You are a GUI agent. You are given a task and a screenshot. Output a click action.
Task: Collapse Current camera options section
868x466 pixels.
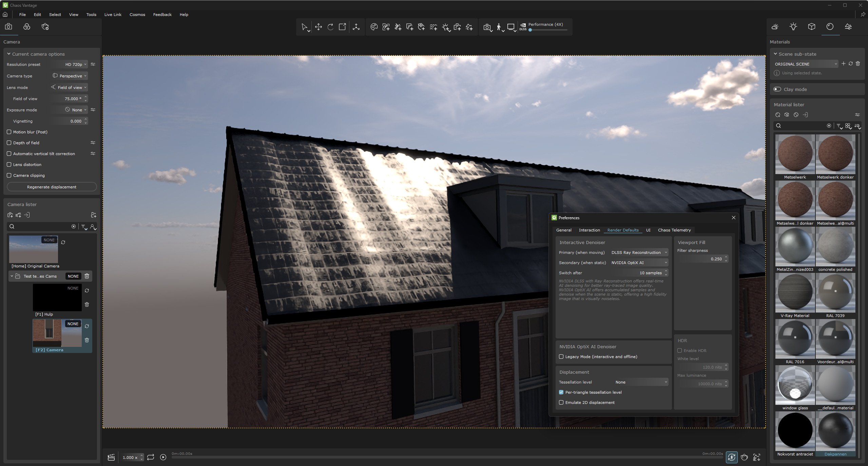click(x=9, y=54)
